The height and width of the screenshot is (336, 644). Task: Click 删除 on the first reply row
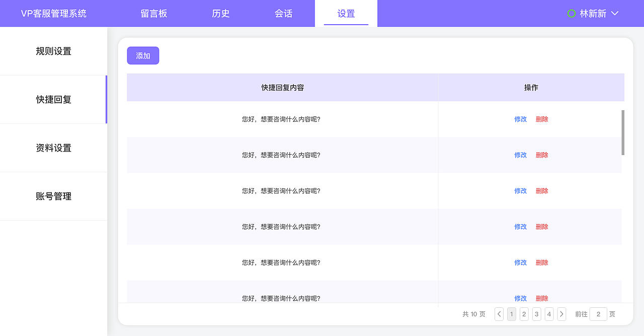542,119
